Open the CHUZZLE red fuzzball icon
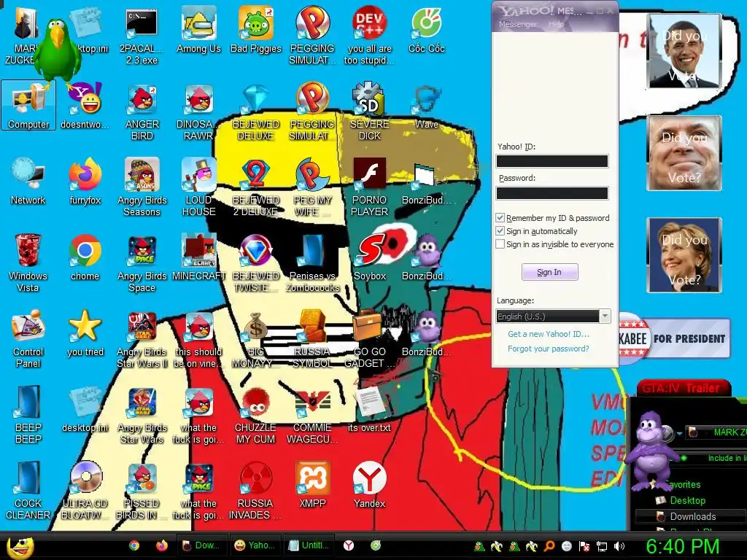Screen dimensions: 747x560 pyautogui.click(x=256, y=415)
